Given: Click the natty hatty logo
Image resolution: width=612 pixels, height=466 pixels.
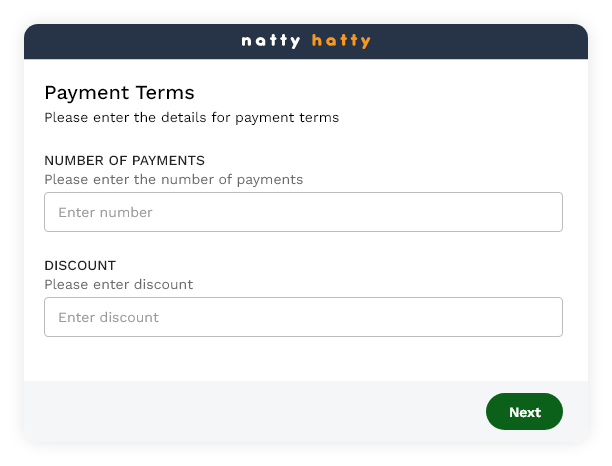Looking at the screenshot, I should point(306,41).
